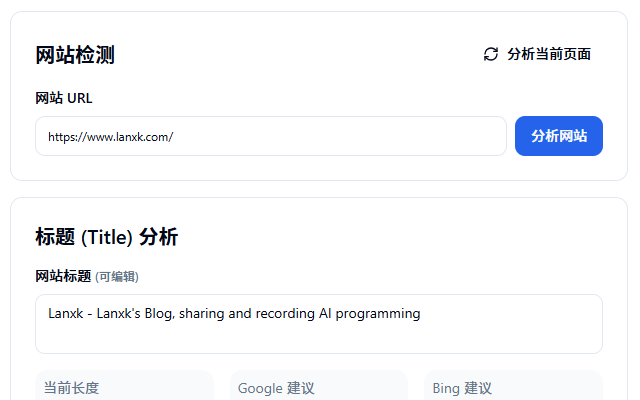The width and height of the screenshot is (640, 400).
Task: Place cursor at word "Lanxk" starting the title
Action: click(65, 313)
